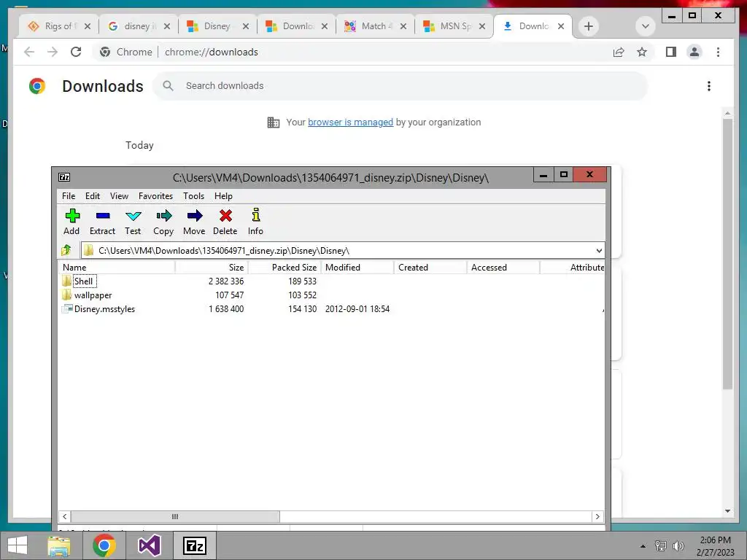Expand the address path dropdown in 7-Zip
The width and height of the screenshot is (747, 560).
599,251
